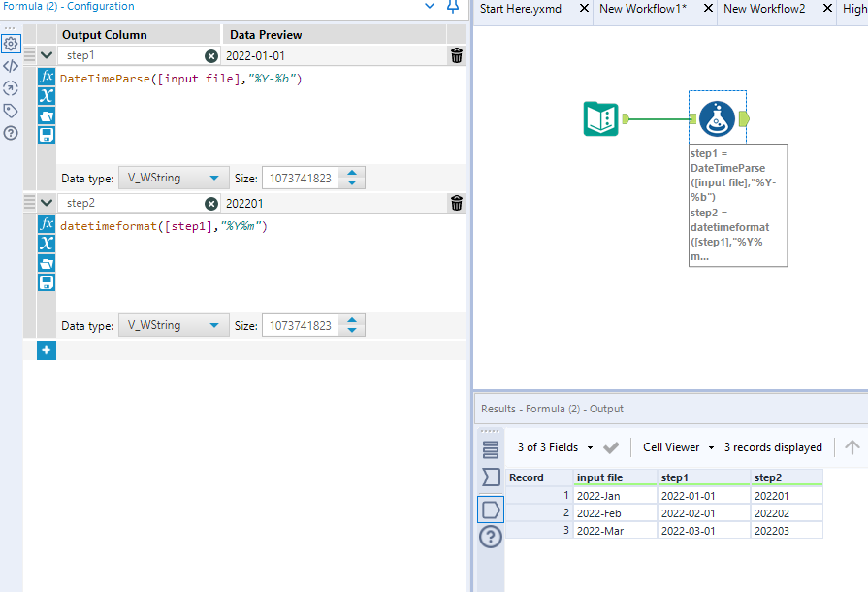Clear the step2 output column name
This screenshot has width=868, height=592.
212,203
